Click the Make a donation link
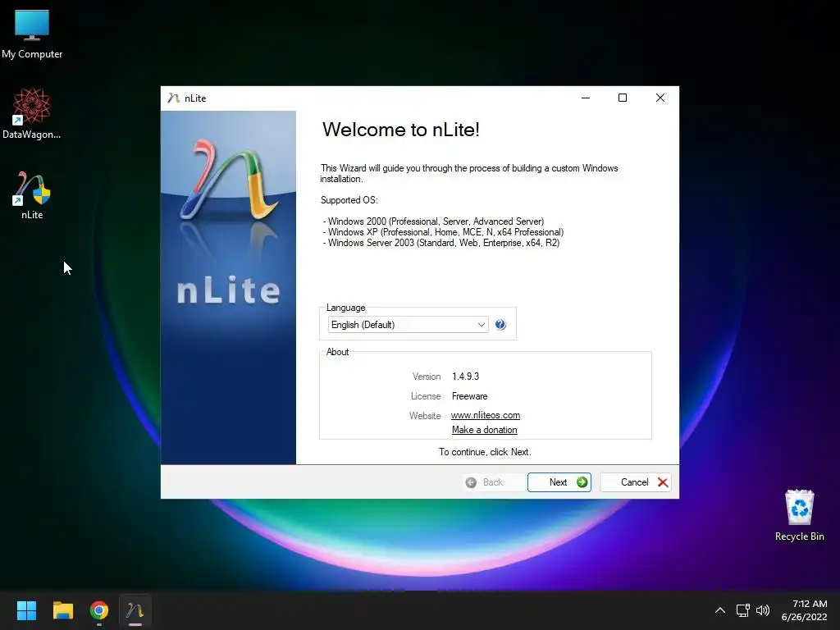 (x=484, y=430)
